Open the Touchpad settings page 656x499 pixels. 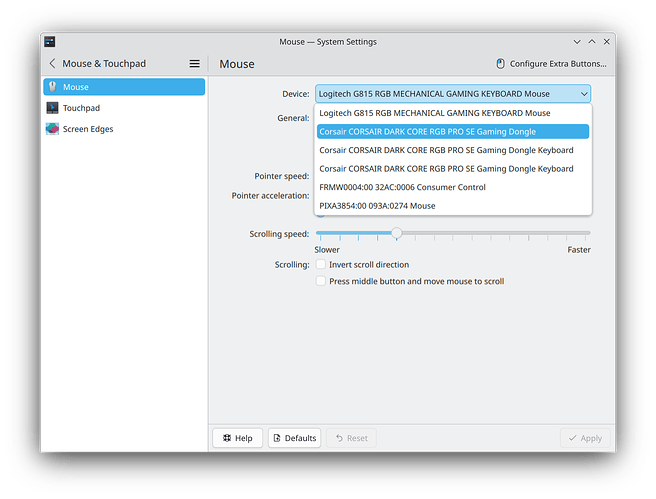124,108
